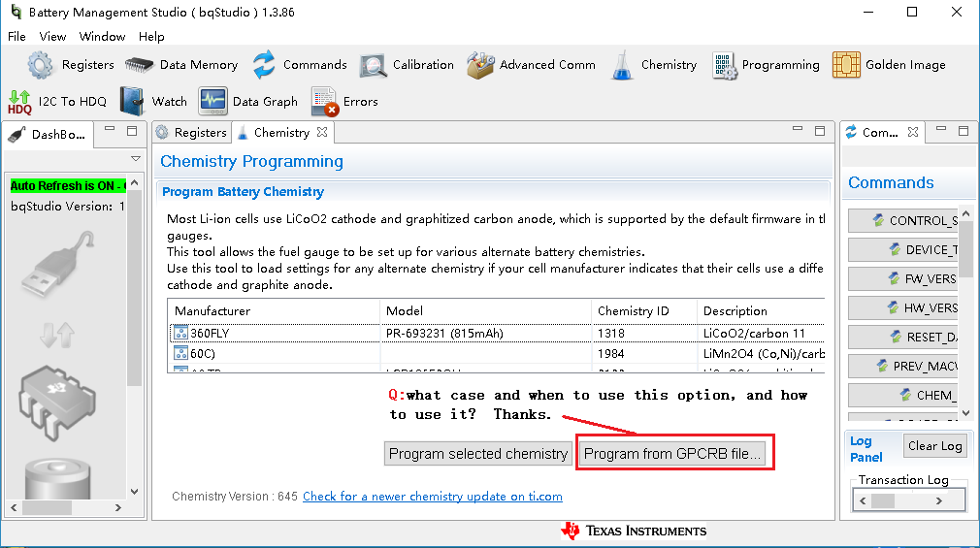Click the 360FLY row icon
Image resolution: width=980 pixels, height=548 pixels.
[180, 333]
